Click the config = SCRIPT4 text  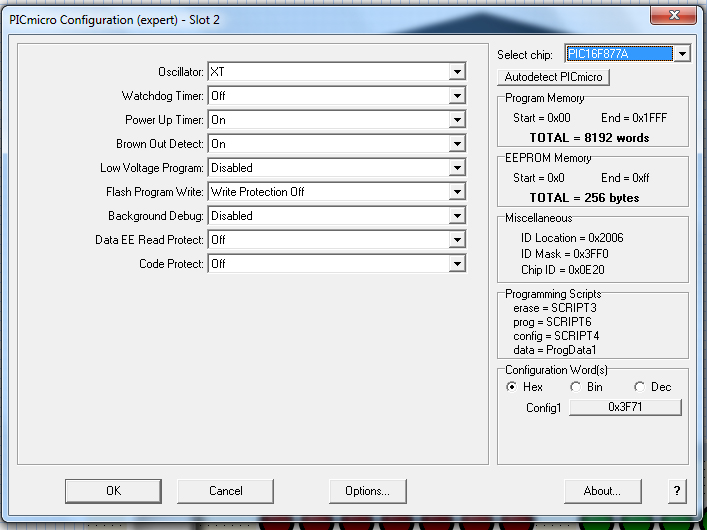(x=556, y=336)
